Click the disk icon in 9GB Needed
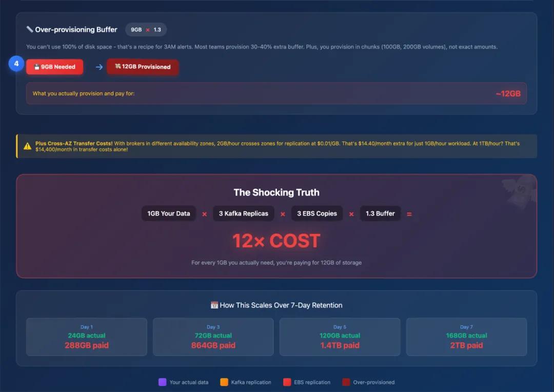 (x=36, y=67)
